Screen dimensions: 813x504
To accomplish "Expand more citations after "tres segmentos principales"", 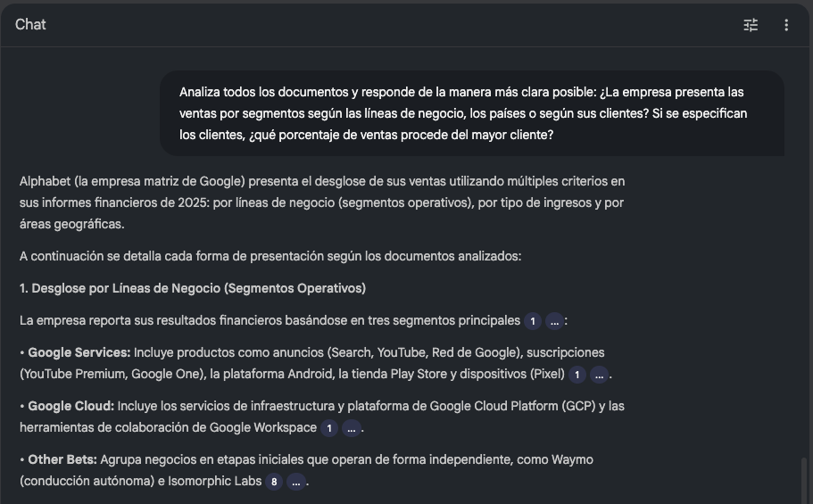I will point(554,321).
